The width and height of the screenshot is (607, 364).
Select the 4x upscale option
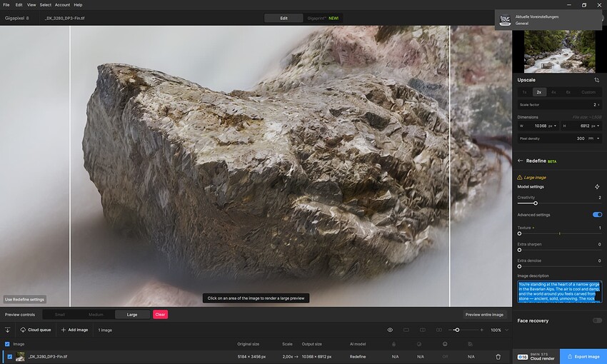coord(553,92)
